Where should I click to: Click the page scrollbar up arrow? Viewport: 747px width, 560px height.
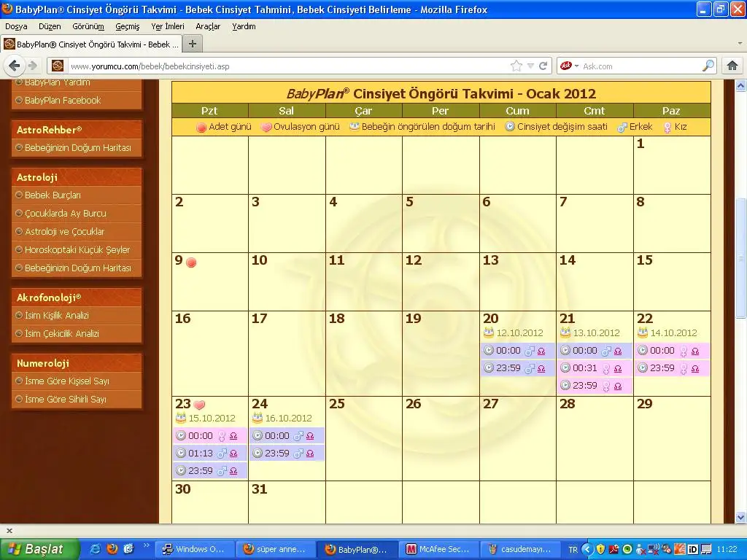click(x=741, y=86)
